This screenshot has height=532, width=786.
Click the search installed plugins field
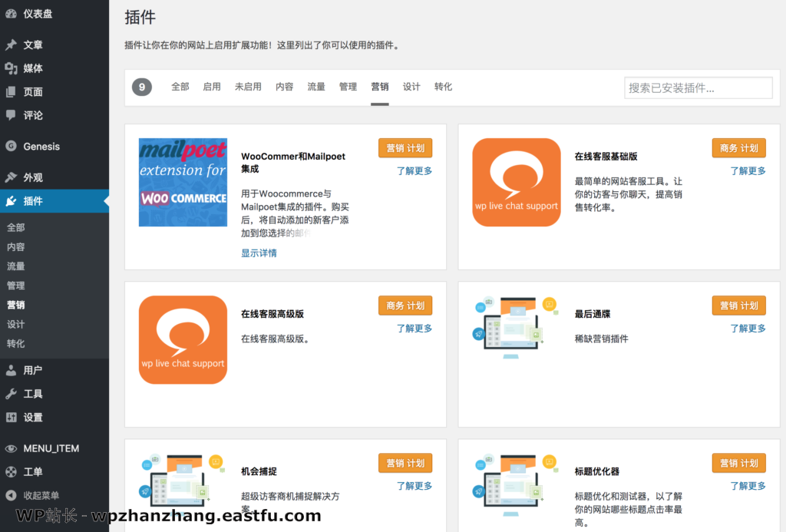click(x=698, y=88)
